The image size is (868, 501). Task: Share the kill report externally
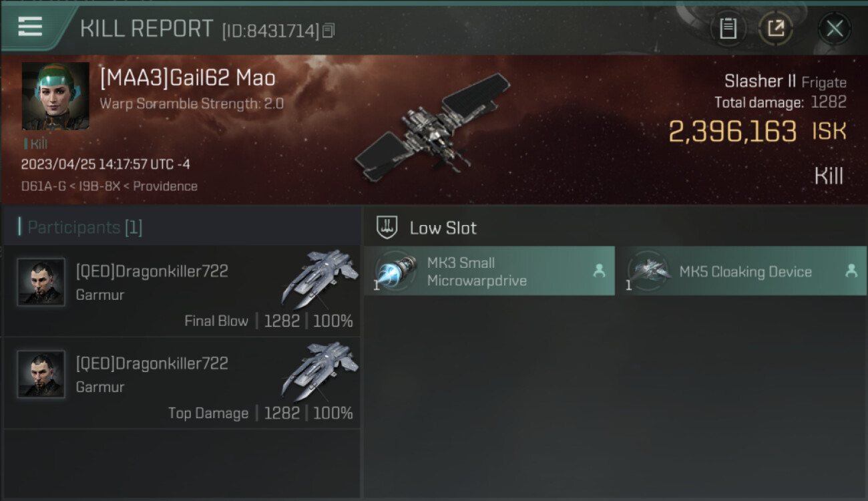point(775,28)
